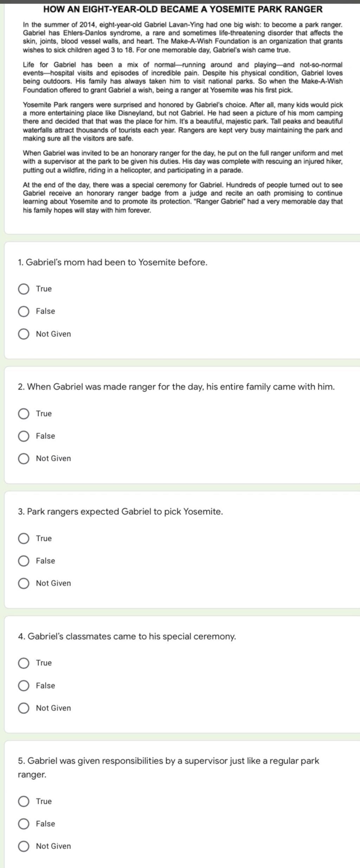Mark False for classmates at ceremony question

[x=24, y=686]
